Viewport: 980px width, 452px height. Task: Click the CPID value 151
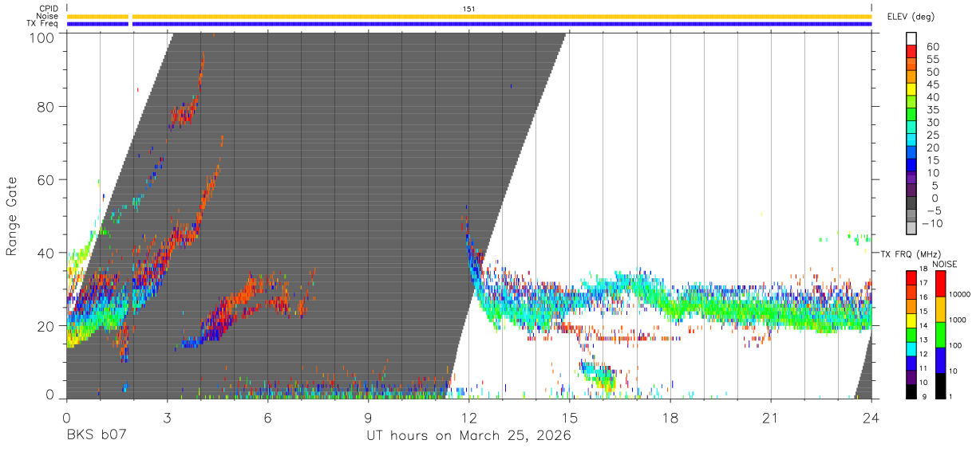click(469, 9)
